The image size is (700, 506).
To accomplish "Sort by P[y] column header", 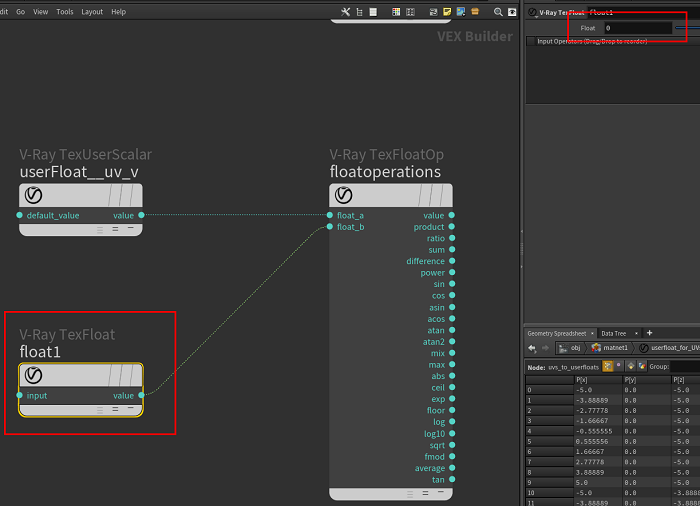I will 646,380.
